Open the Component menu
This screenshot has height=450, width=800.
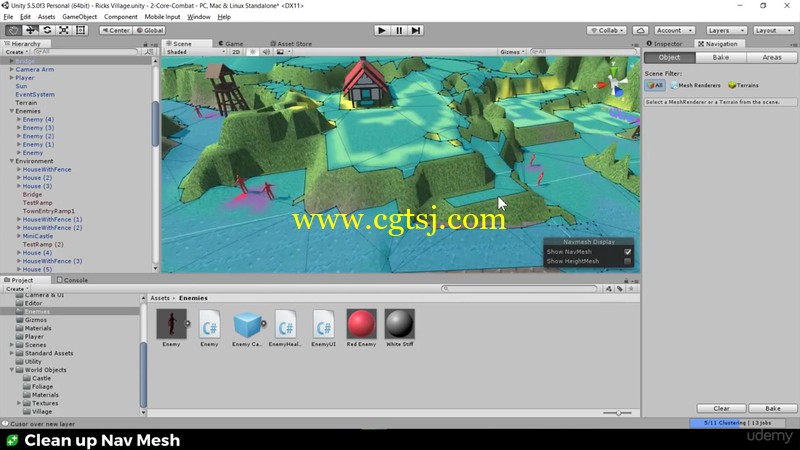[x=120, y=17]
